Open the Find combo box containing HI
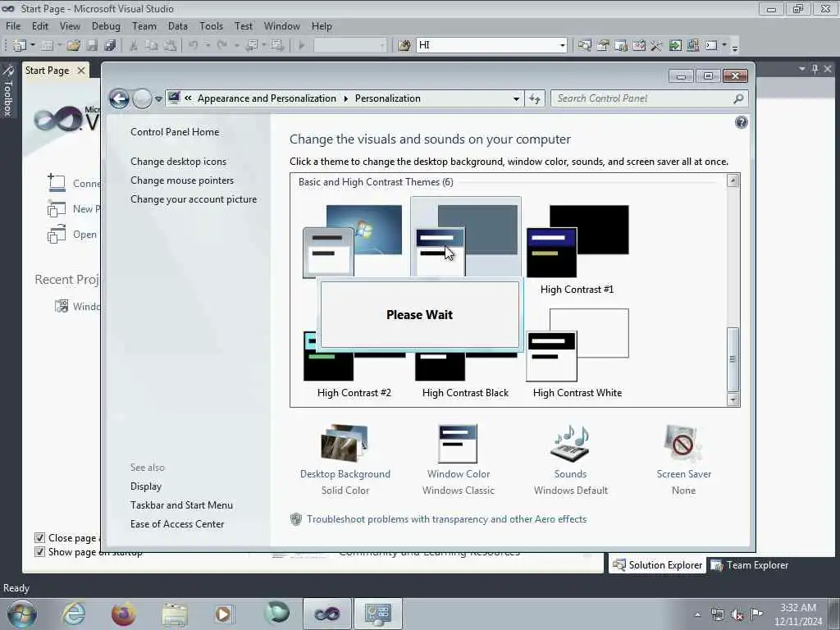This screenshot has width=840, height=630. tap(491, 45)
